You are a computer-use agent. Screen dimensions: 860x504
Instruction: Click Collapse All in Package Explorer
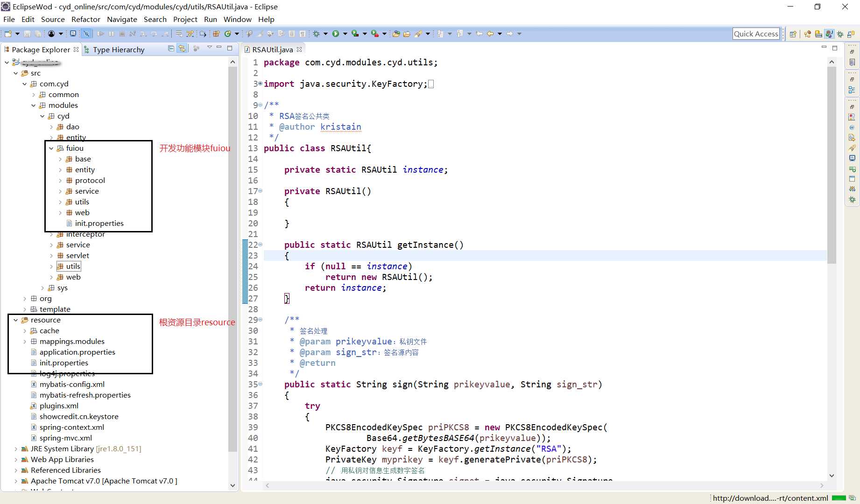(x=171, y=49)
